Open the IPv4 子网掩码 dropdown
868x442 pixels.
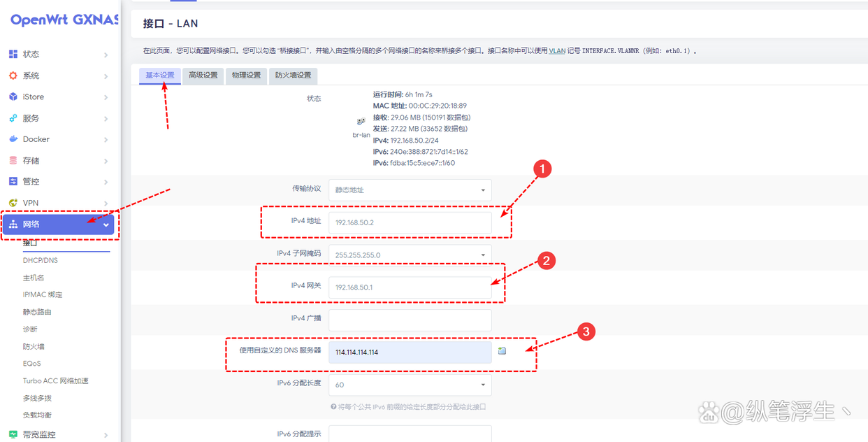coord(410,255)
